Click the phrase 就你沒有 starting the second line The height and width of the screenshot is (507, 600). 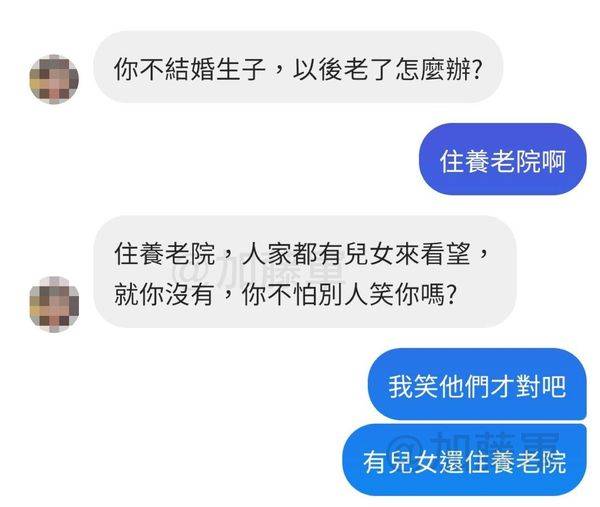click(164, 294)
